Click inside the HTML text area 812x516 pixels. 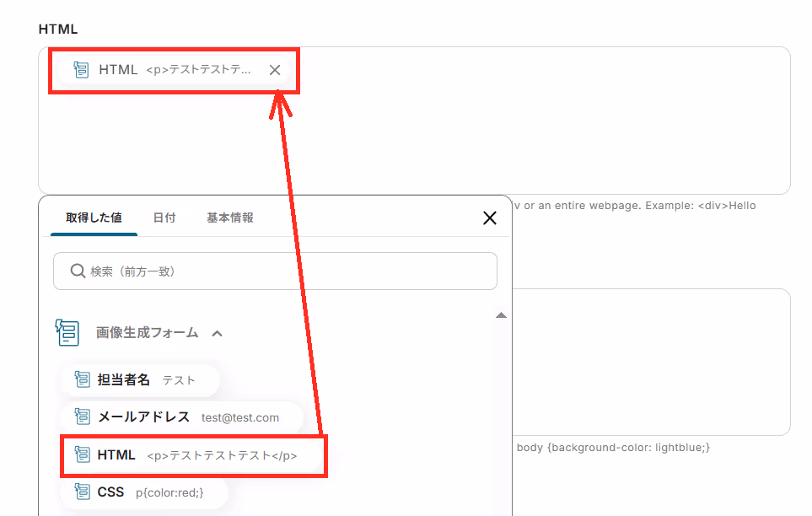[414, 121]
